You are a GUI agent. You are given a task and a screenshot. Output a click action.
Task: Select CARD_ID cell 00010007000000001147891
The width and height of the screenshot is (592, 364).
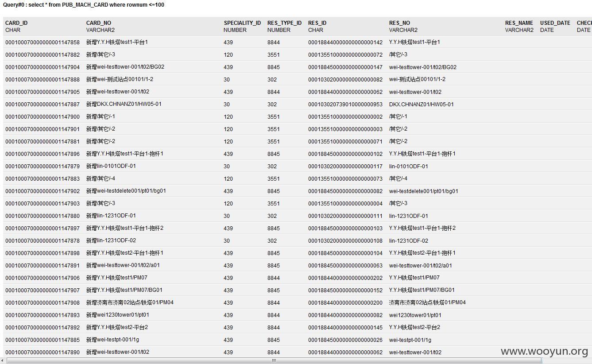pyautogui.click(x=43, y=266)
